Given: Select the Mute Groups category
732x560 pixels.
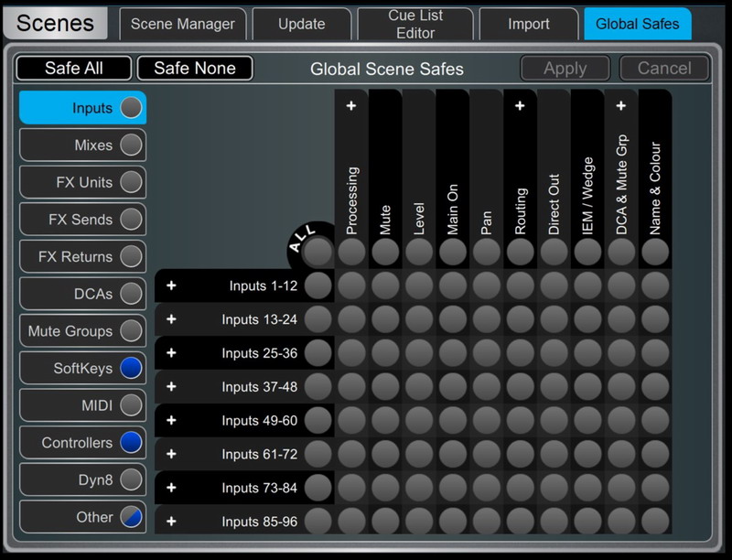Looking at the screenshot, I should pos(82,331).
